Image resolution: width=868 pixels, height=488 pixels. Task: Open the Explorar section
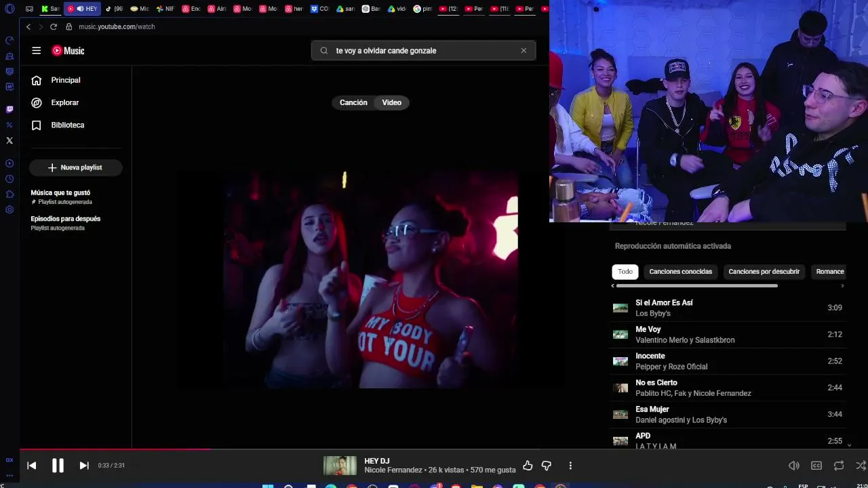click(65, 102)
